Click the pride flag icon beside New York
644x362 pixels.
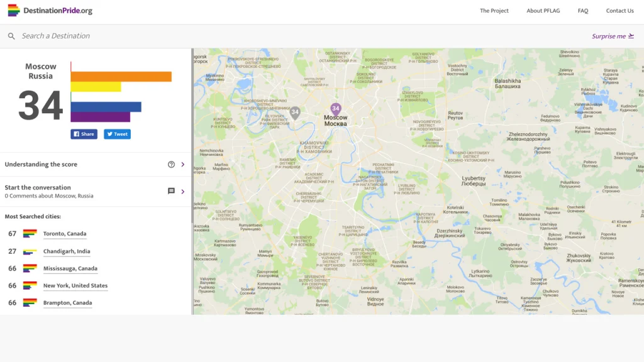[x=30, y=285]
